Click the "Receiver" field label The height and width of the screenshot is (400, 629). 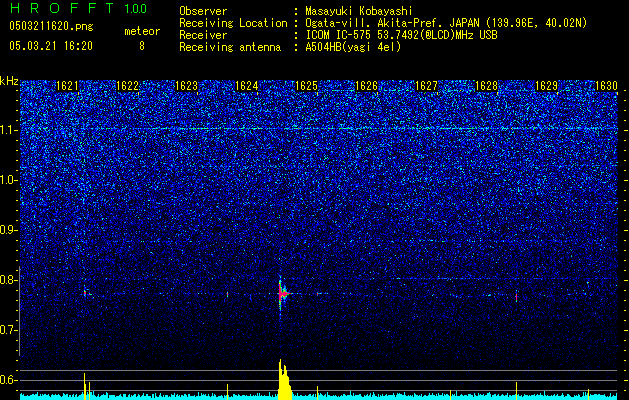click(x=203, y=35)
